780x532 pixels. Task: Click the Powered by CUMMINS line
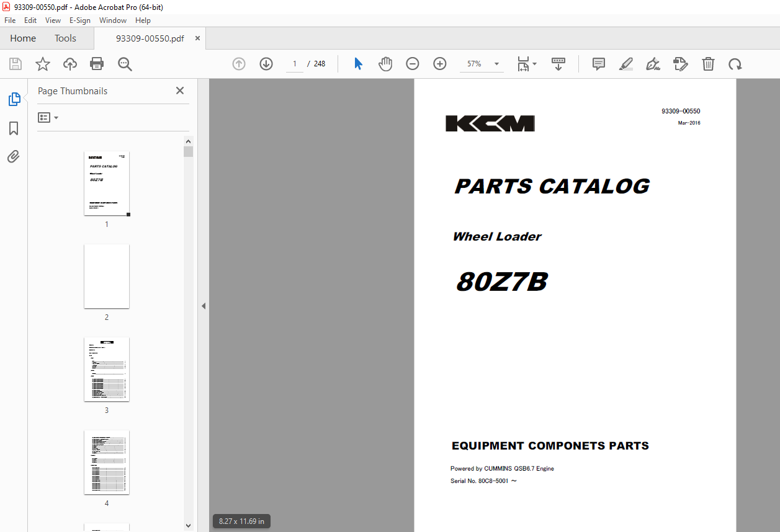pyautogui.click(x=502, y=469)
